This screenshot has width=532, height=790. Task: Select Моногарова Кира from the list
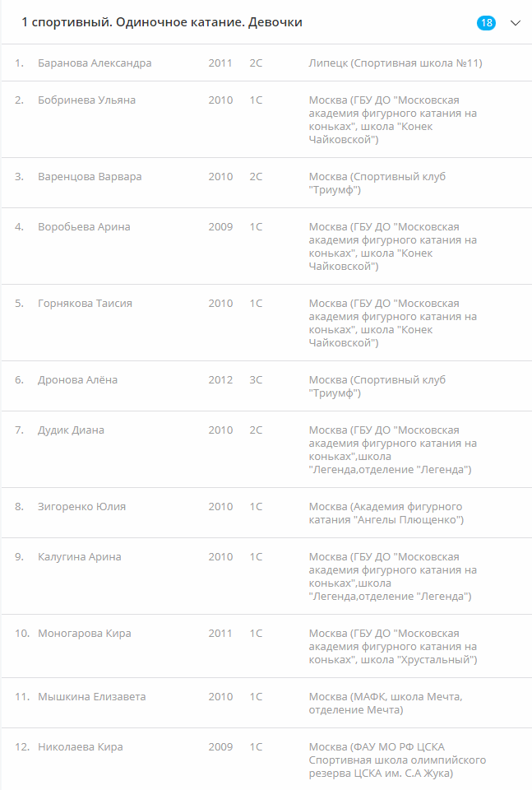pyautogui.click(x=84, y=634)
